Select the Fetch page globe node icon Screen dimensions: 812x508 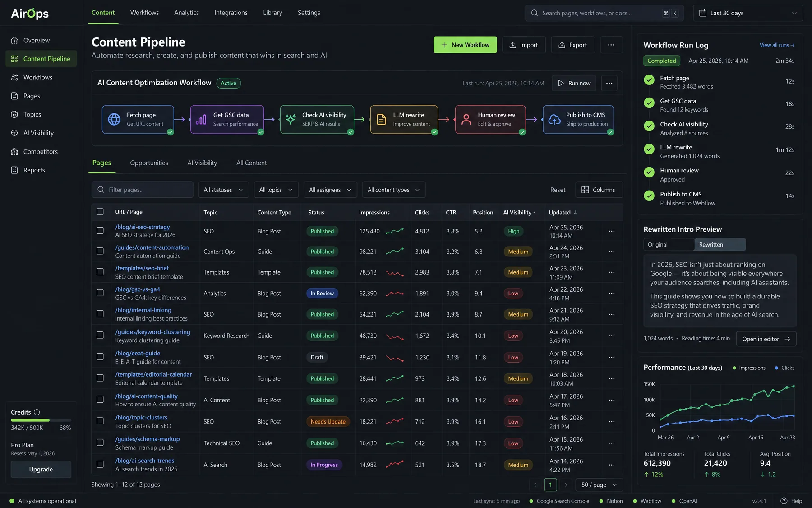(x=114, y=119)
